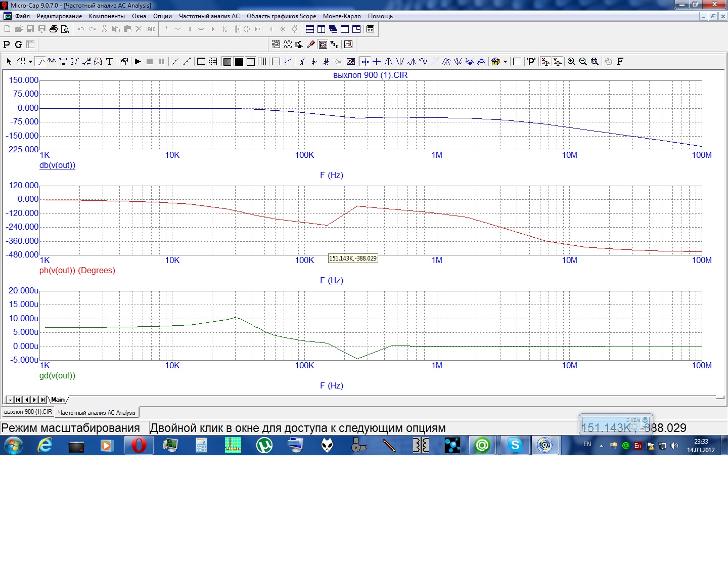The width and height of the screenshot is (728, 562).
Task: Click the V/I display icon
Action: pyautogui.click(x=335, y=45)
